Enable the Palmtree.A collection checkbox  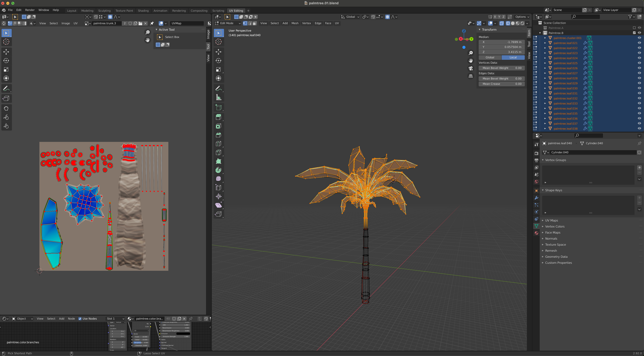coord(634,28)
